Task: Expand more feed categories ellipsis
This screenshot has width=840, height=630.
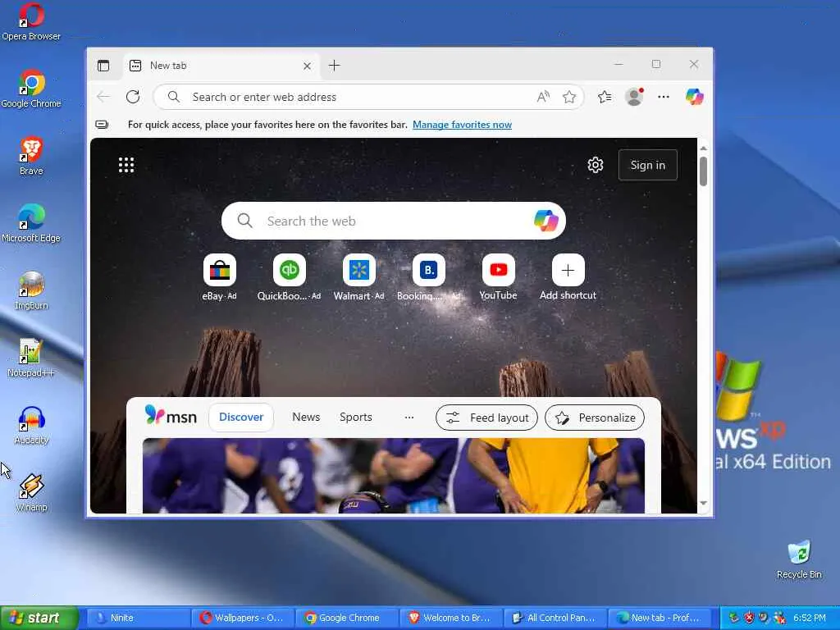Action: pos(409,418)
